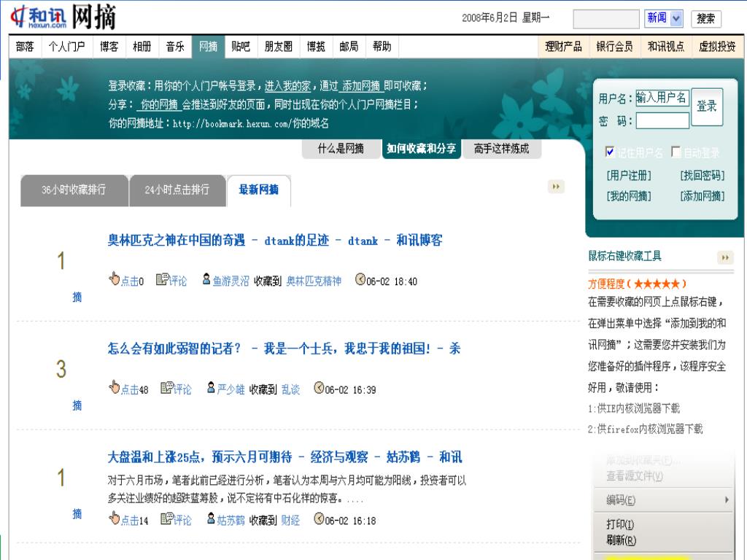Open 相册 in the navigation bar
Screen dimensions: 747x560
tap(142, 47)
